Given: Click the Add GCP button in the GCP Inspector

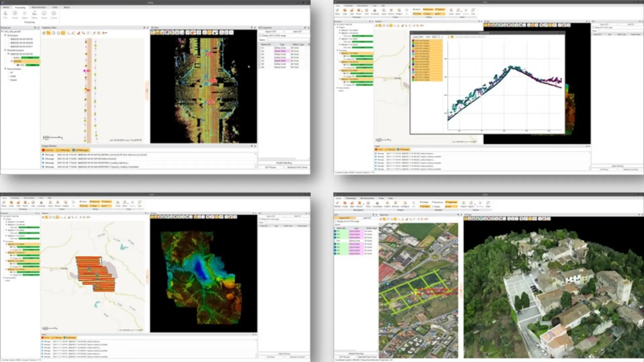Looking at the screenshot, I should pyautogui.click(x=297, y=32).
